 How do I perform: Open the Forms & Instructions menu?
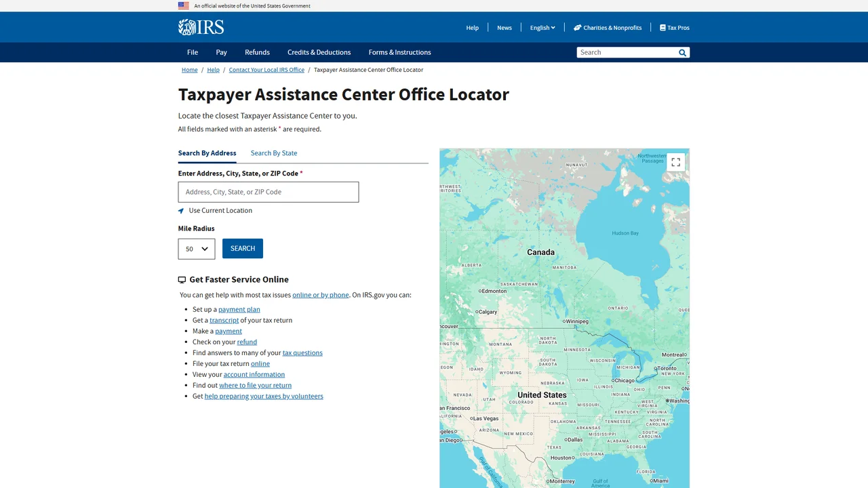[x=399, y=52]
